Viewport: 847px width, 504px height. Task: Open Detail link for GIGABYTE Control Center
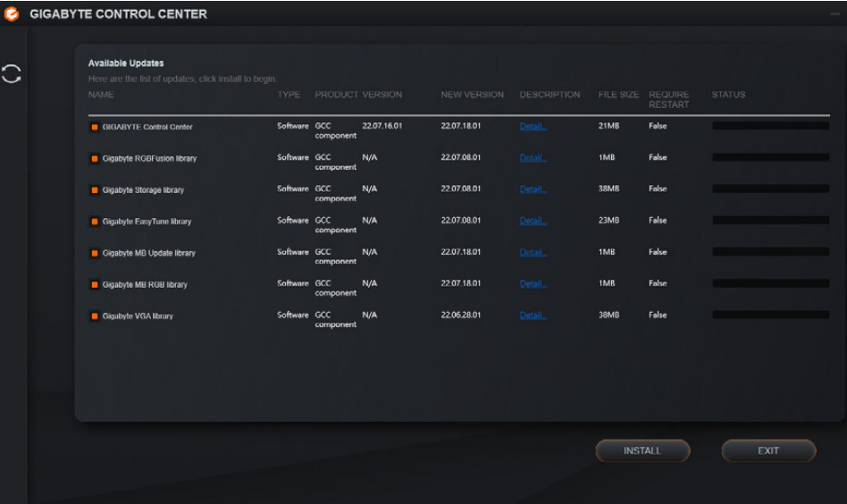tap(533, 127)
